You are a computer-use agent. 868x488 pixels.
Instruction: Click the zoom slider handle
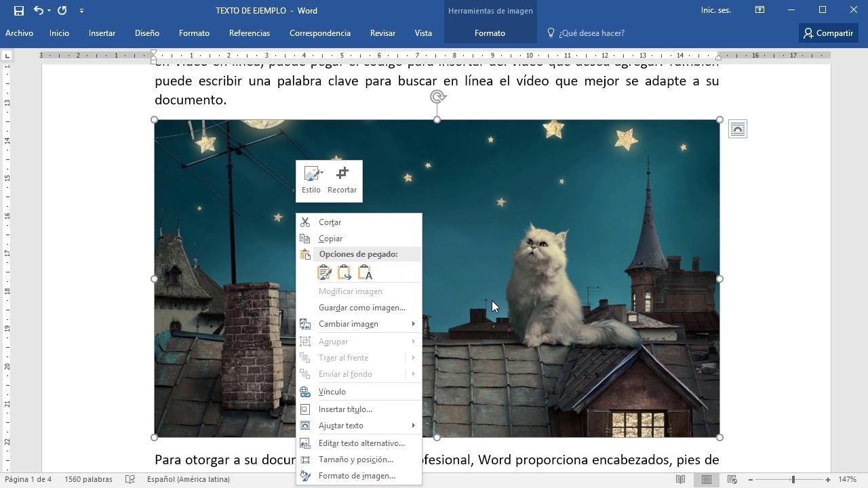click(793, 479)
